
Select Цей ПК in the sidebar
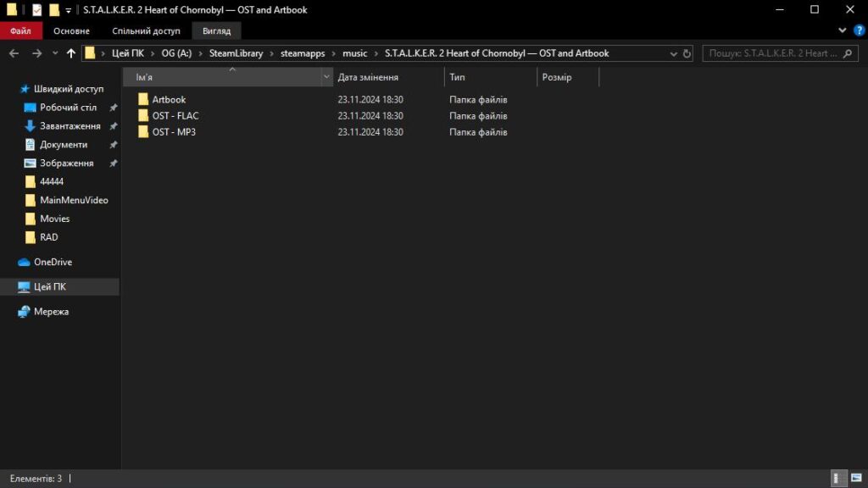60,286
